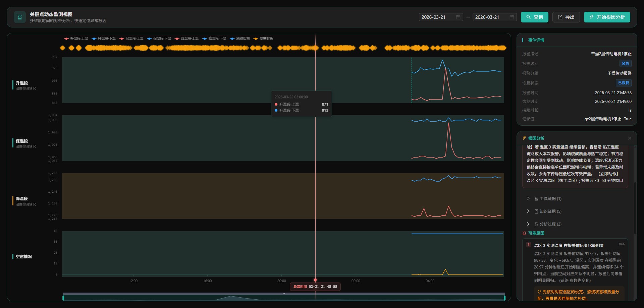The image size is (644, 308).
Task: Open the calendar icon of the start date
Action: 458,17
